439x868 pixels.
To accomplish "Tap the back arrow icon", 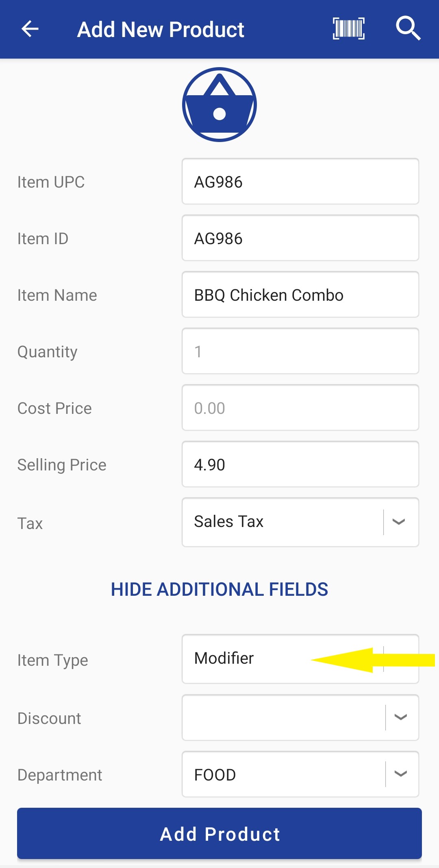I will point(30,29).
